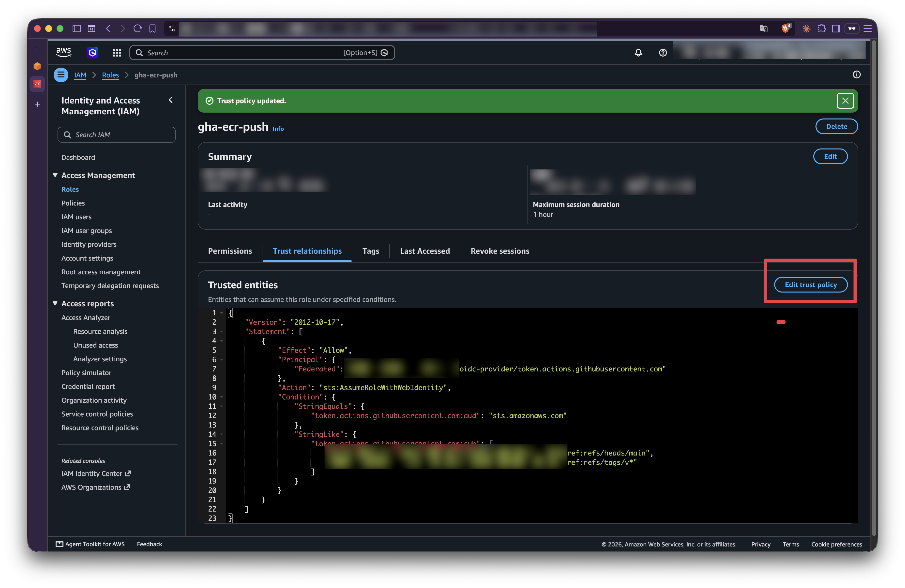Fold the Condition block at line 10
The image size is (905, 588).
[x=222, y=397]
